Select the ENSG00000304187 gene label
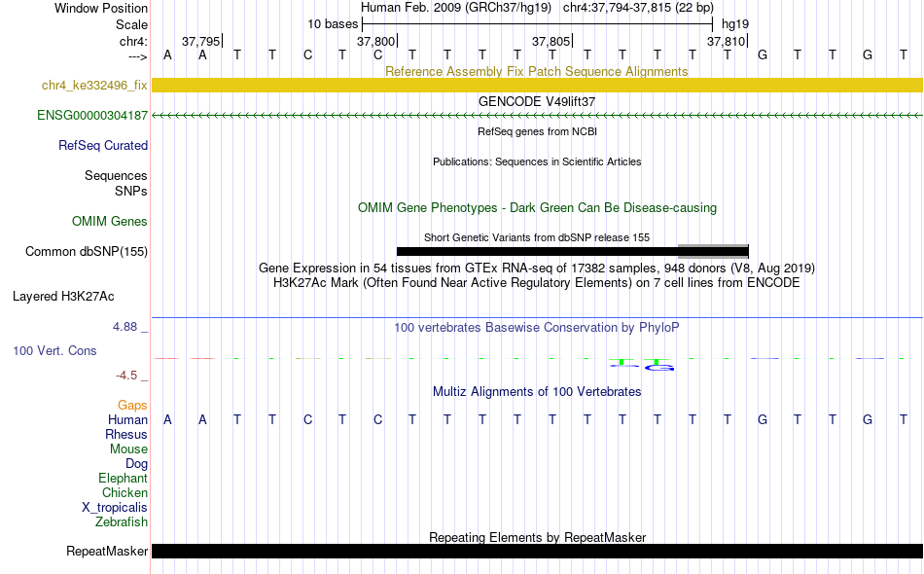The width and height of the screenshot is (924, 574). [92, 116]
